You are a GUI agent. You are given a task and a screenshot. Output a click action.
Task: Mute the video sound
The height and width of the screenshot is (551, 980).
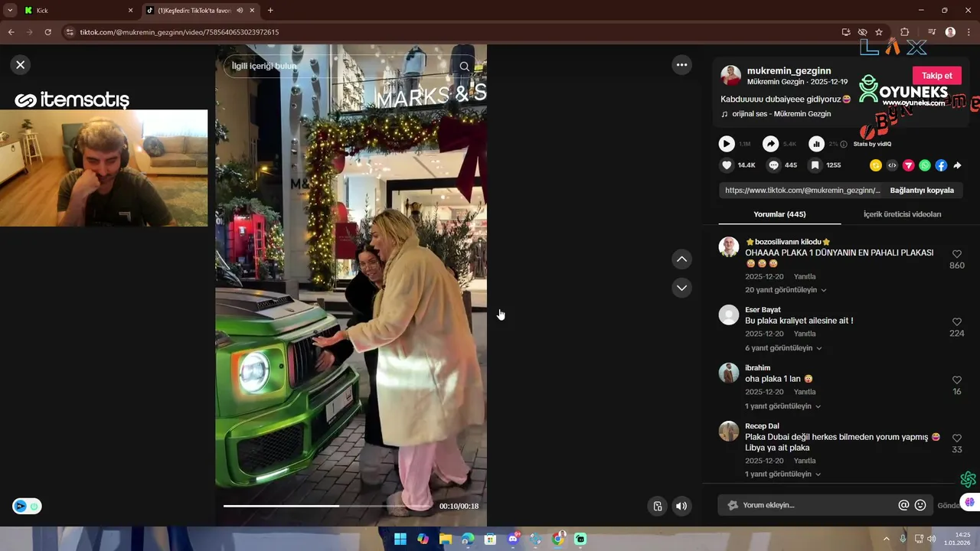[x=681, y=506]
